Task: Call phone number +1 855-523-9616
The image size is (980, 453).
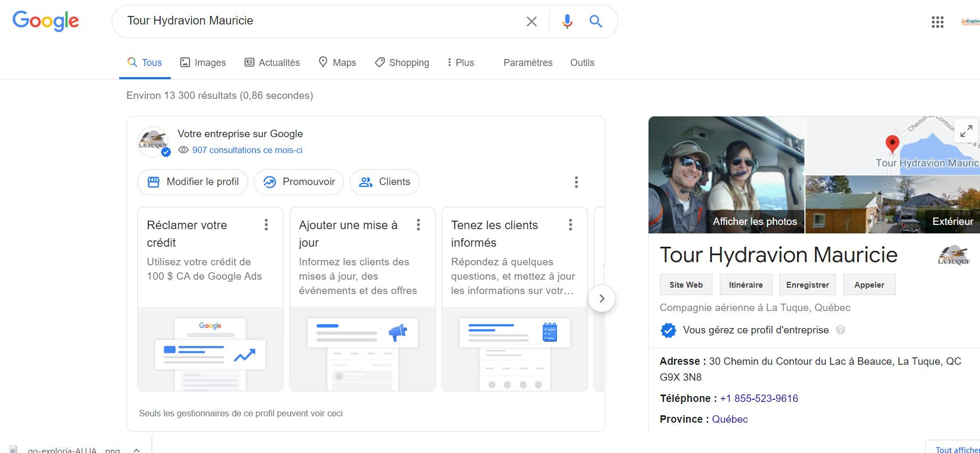Action: click(x=759, y=398)
